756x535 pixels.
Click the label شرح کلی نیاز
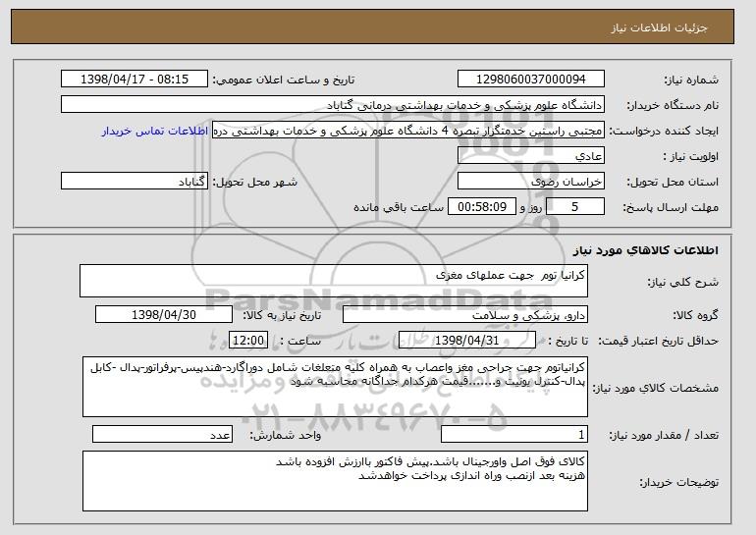pyautogui.click(x=682, y=282)
